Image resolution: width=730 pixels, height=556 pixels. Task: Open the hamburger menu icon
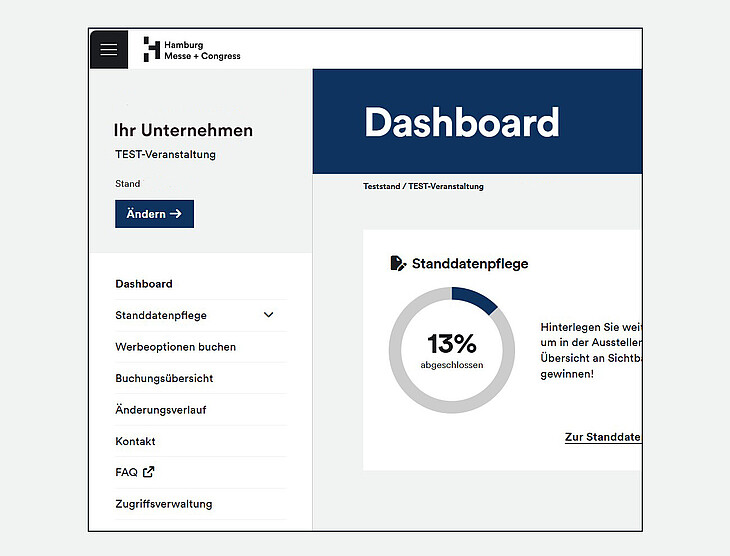coord(109,49)
